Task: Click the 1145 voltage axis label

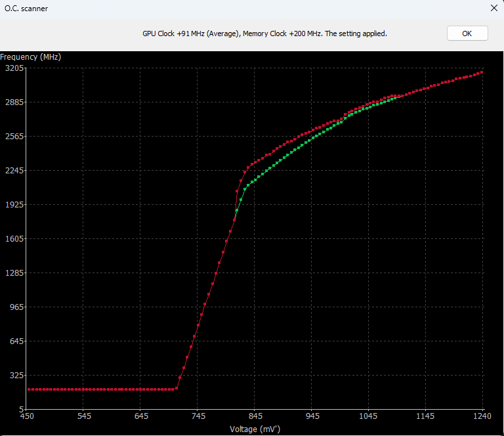Action: (x=426, y=416)
